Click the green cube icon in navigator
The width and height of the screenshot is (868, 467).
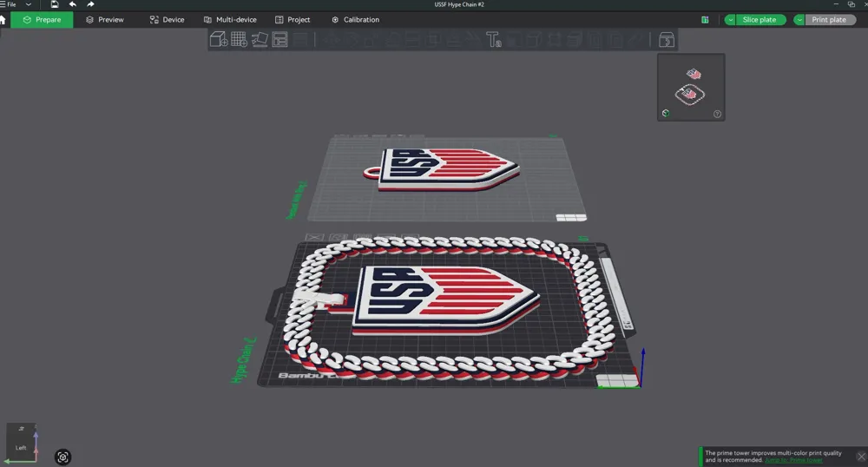click(x=666, y=114)
